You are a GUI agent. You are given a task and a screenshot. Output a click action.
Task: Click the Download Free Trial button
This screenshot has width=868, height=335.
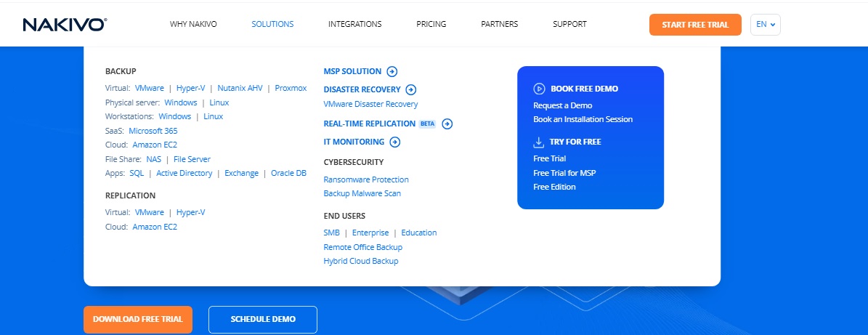(x=138, y=320)
